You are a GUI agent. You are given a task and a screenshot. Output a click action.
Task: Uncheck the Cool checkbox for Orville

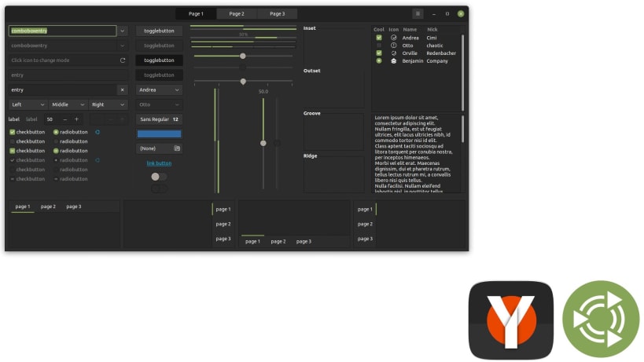(x=379, y=53)
